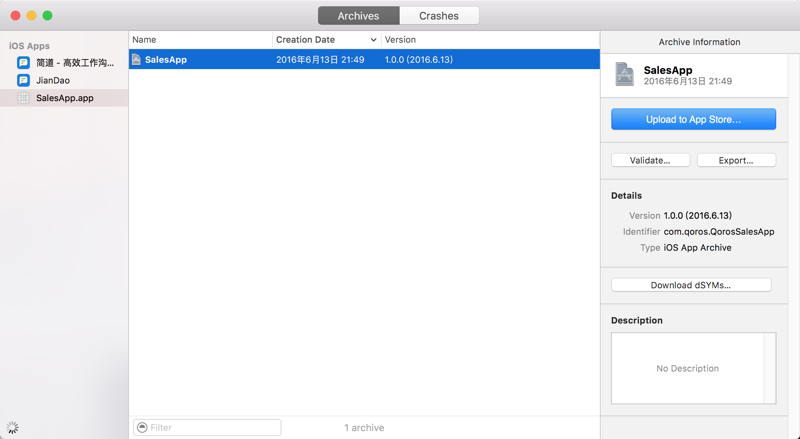Image resolution: width=800 pixels, height=439 pixels.
Task: Click creation date 2016年6月13日 21:49 in the row
Action: (320, 60)
